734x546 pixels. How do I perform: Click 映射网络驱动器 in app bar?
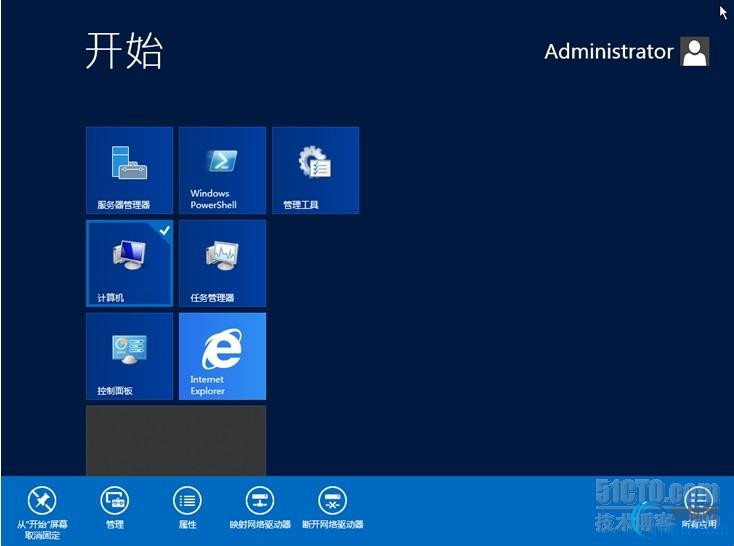pos(260,508)
